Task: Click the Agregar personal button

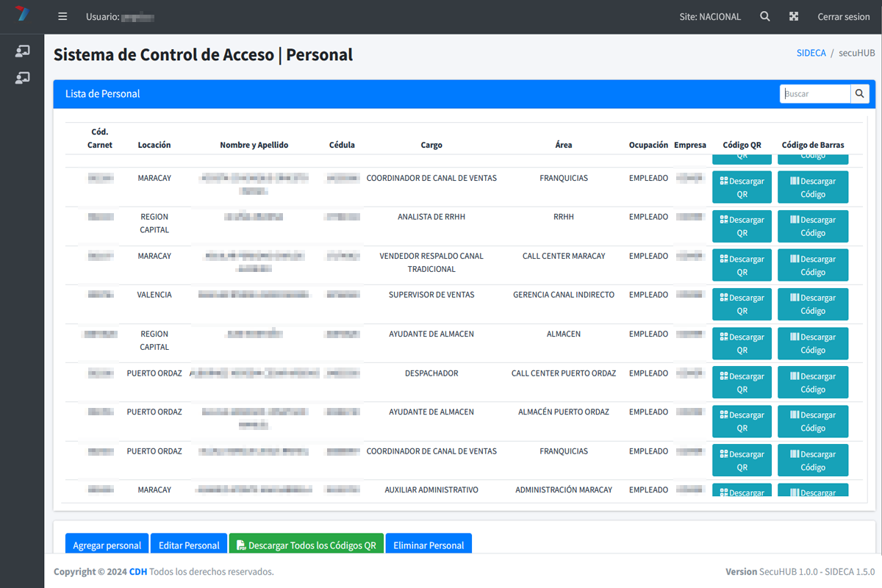Action: 107,545
